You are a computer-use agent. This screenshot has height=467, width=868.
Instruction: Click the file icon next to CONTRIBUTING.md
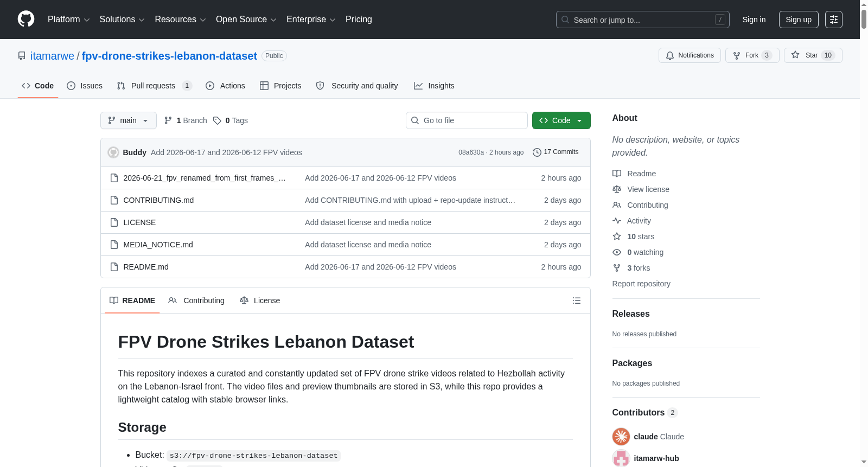[114, 200]
